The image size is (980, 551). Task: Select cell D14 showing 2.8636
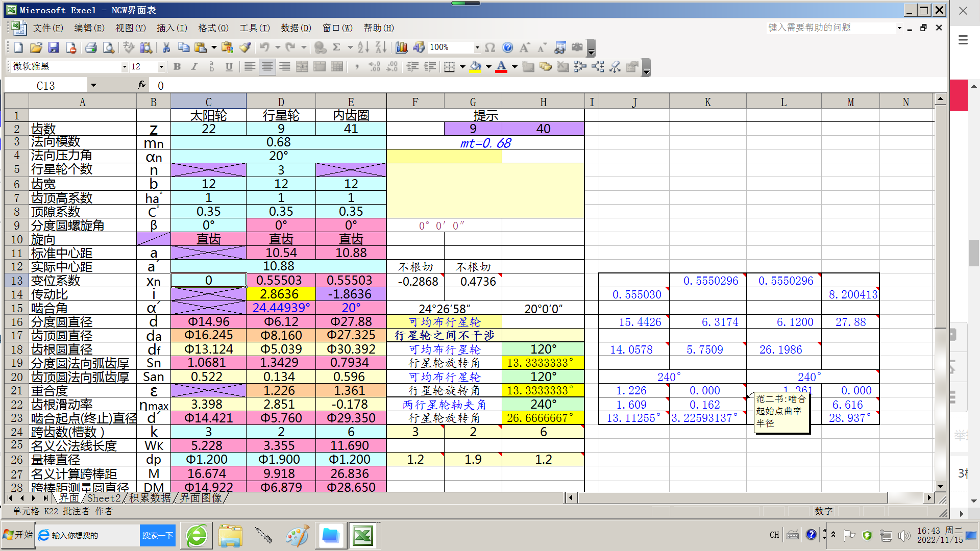281,294
